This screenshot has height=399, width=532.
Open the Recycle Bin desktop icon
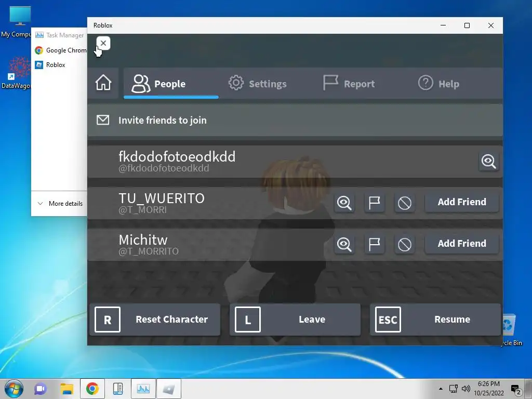pyautogui.click(x=511, y=330)
